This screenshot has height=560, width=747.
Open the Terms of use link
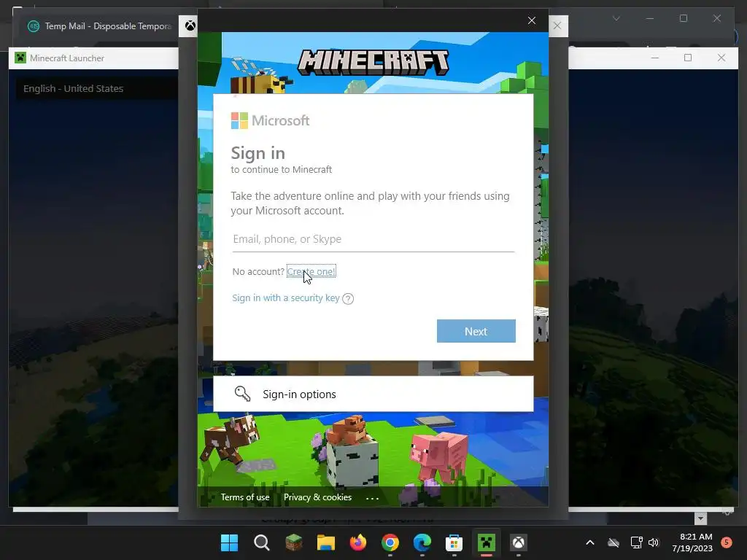point(245,497)
